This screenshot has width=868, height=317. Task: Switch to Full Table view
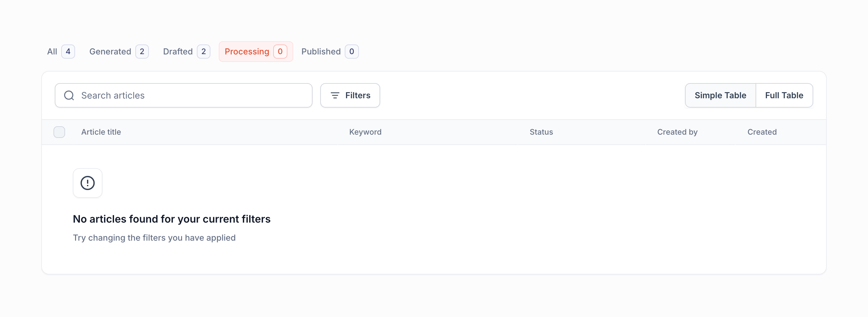(784, 95)
